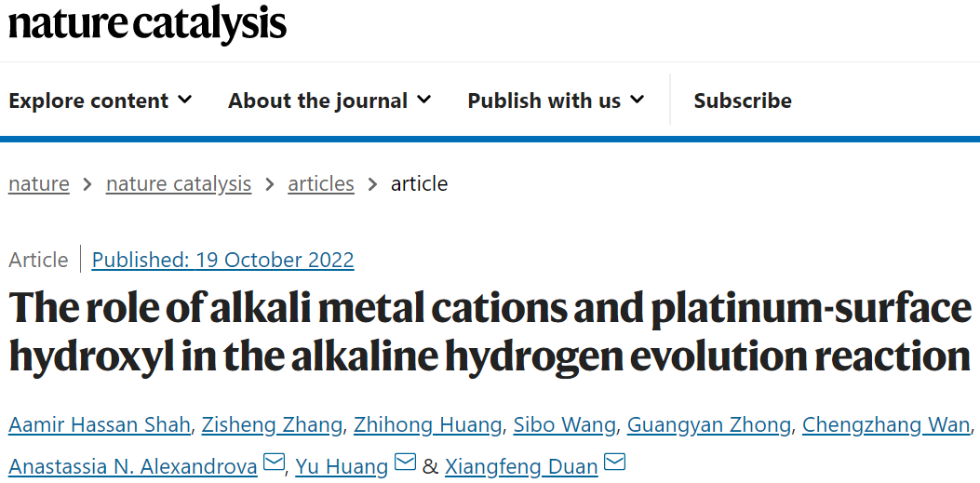This screenshot has width=980, height=483.
Task: Open author Aamir Hassan Shah
Action: 100,425
